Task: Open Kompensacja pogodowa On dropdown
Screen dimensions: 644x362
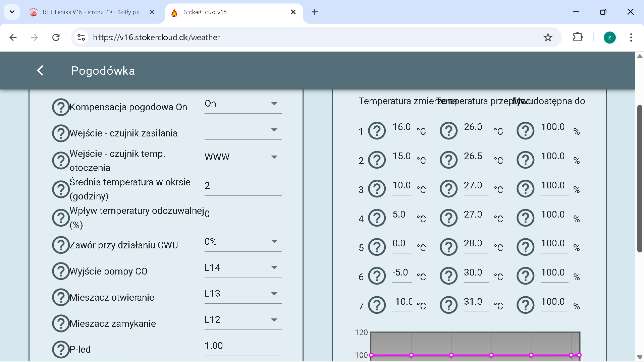Action: pos(243,104)
